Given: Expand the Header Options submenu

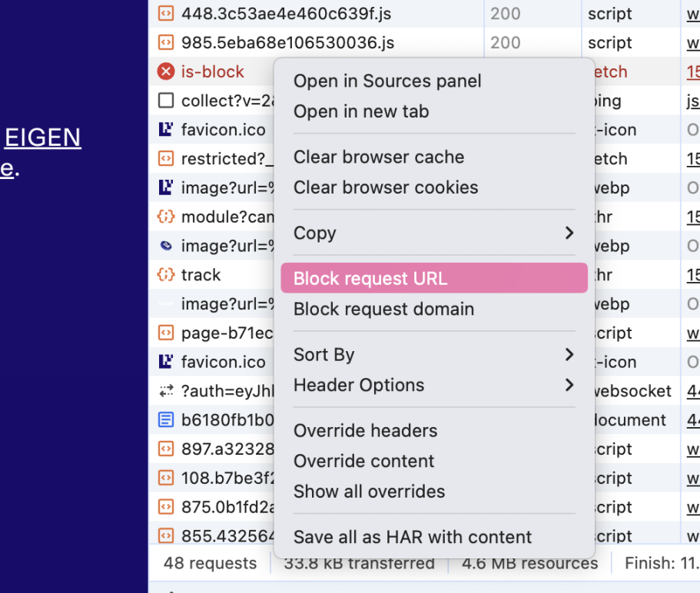Looking at the screenshot, I should (x=569, y=385).
